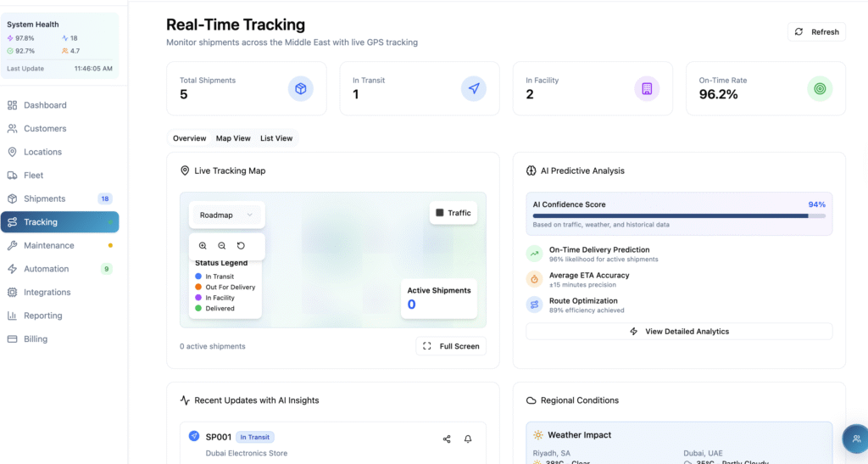The width and height of the screenshot is (868, 464).
Task: Click the floating user button at bottom right
Action: [x=855, y=439]
